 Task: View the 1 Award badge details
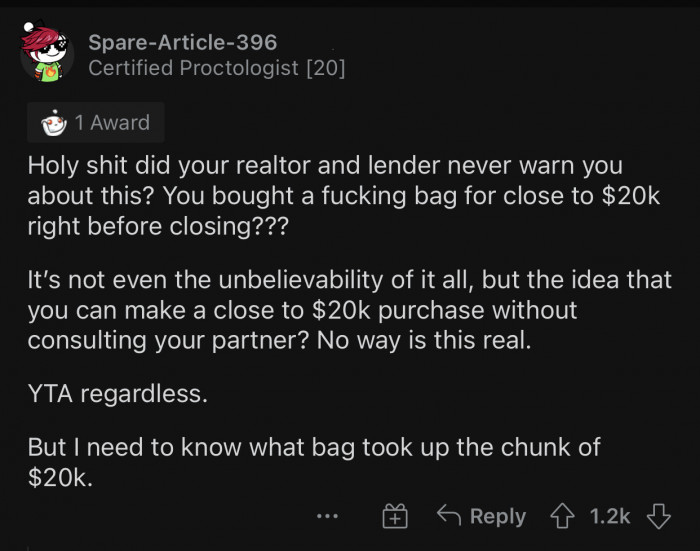96,123
